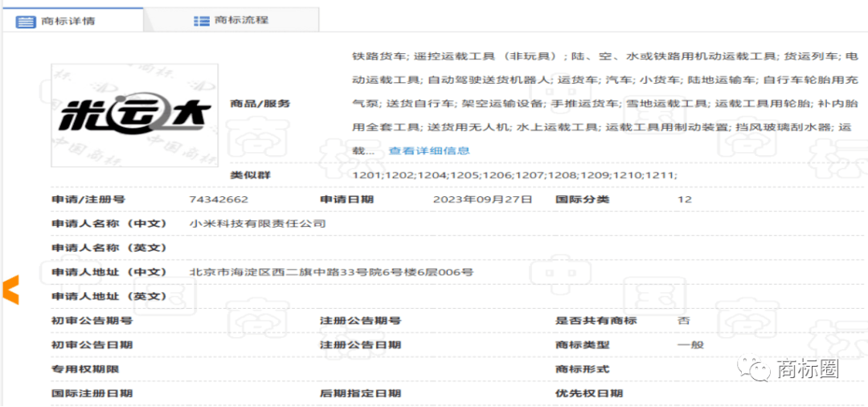Image resolution: width=868 pixels, height=407 pixels.
Task: Click the 商品/服务 label
Action: [x=260, y=104]
